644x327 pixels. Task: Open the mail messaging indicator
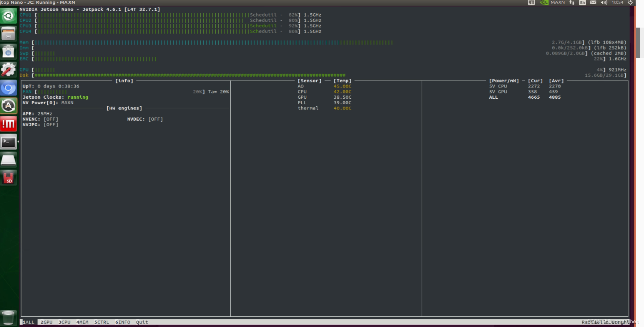click(593, 2)
